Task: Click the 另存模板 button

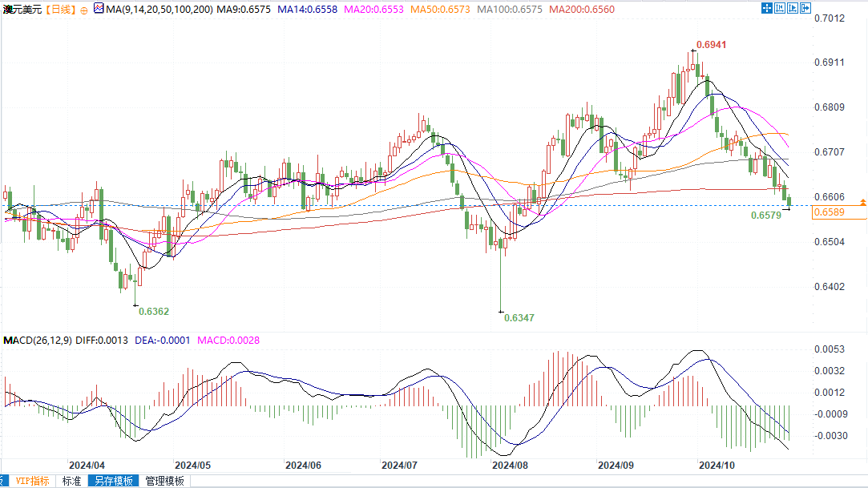Action: click(x=114, y=481)
